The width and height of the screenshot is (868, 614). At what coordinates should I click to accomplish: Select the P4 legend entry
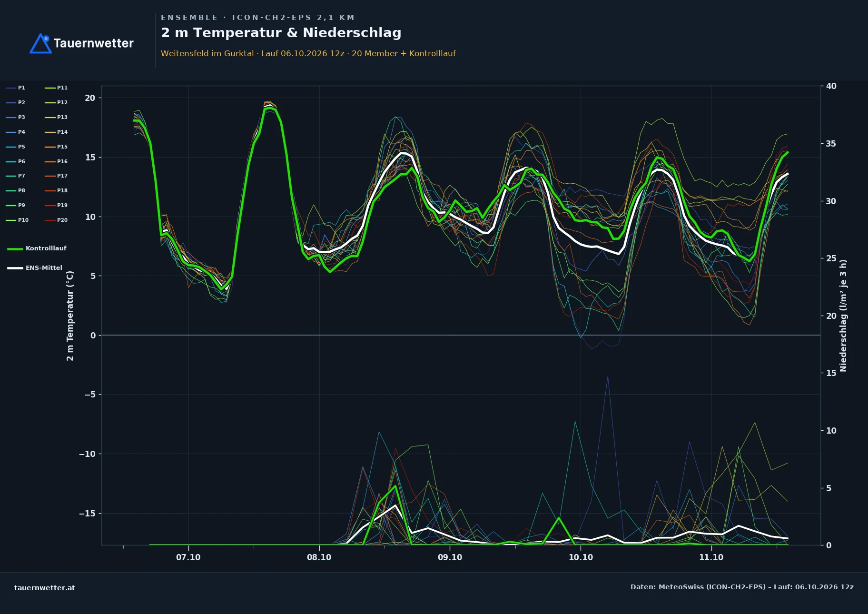point(16,132)
